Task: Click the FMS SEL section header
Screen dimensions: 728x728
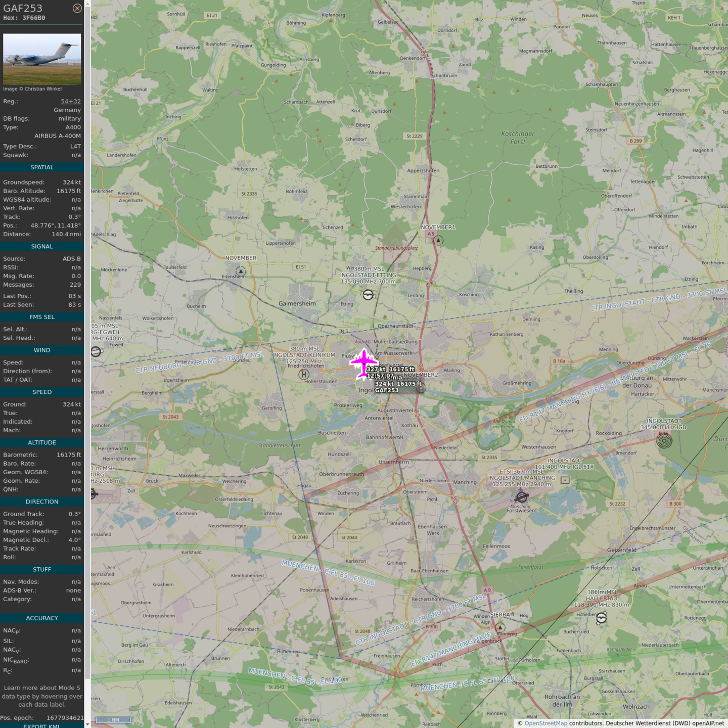Action: point(42,317)
